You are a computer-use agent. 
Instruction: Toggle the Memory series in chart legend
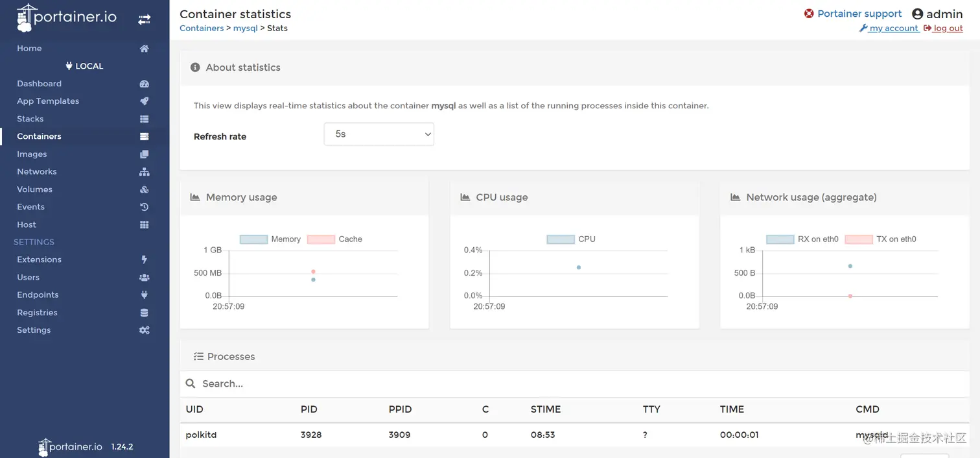(270, 239)
